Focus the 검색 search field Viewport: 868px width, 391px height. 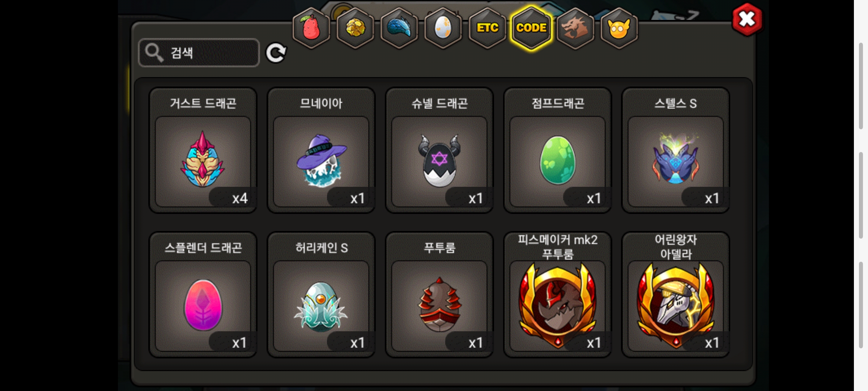coord(199,53)
